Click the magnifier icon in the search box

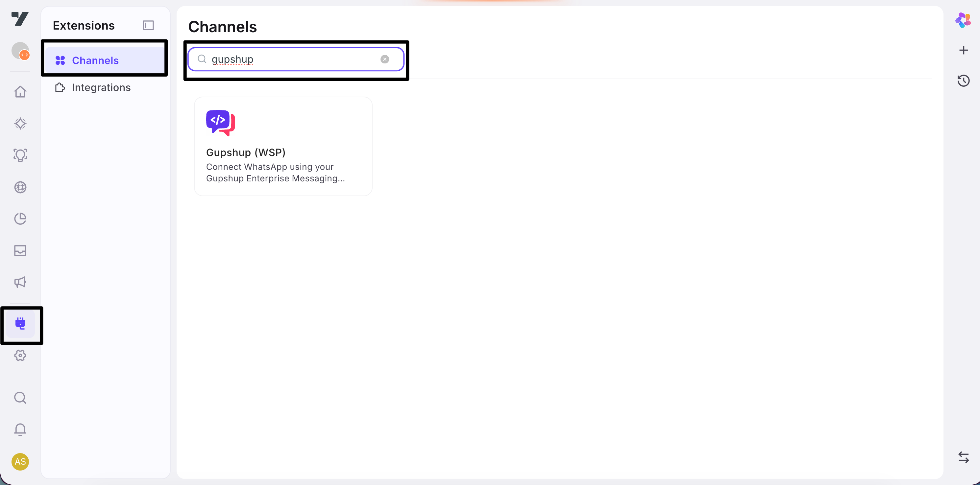[202, 59]
